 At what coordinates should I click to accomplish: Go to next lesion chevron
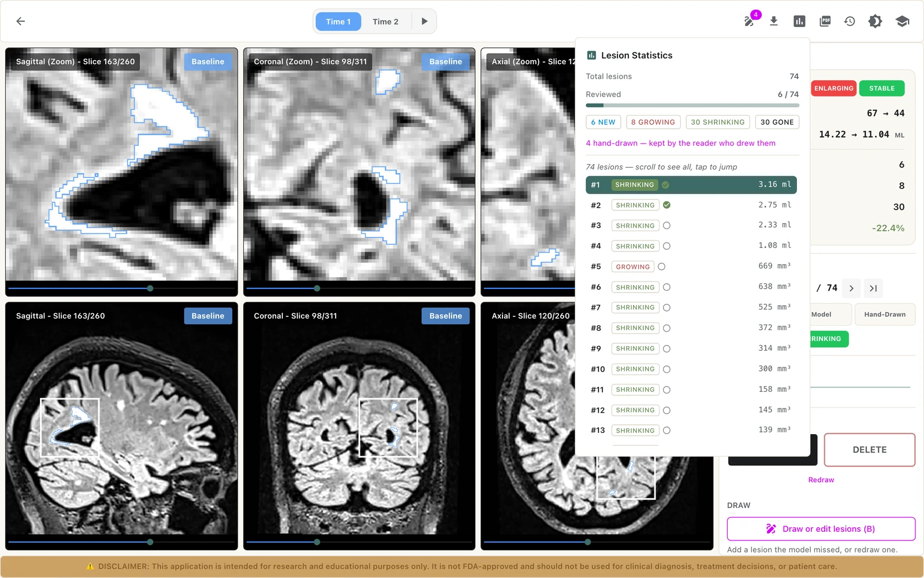[x=851, y=288]
